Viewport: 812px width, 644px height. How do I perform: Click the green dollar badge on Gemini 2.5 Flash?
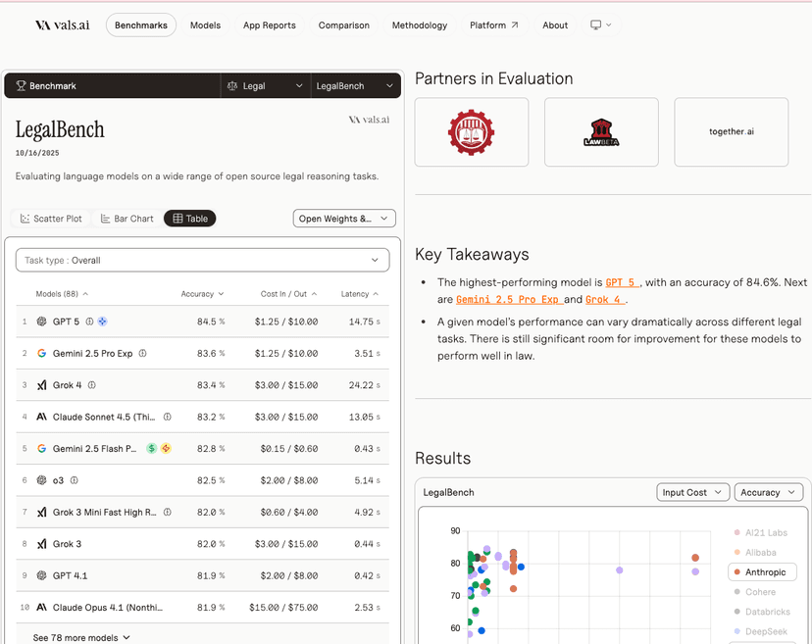point(149,448)
